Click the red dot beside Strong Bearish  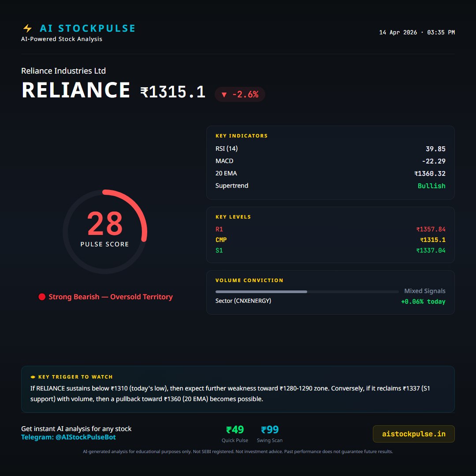(x=42, y=297)
